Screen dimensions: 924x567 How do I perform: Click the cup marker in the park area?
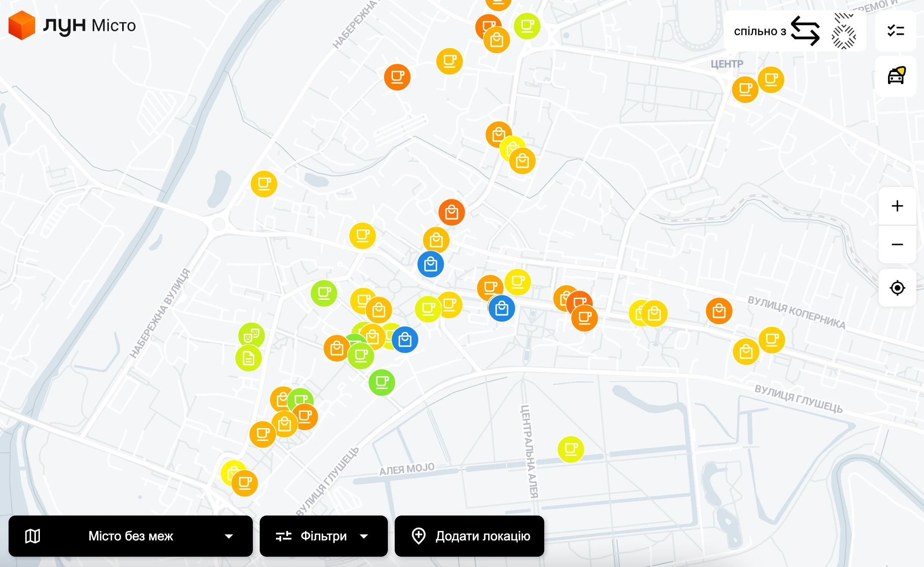click(570, 449)
